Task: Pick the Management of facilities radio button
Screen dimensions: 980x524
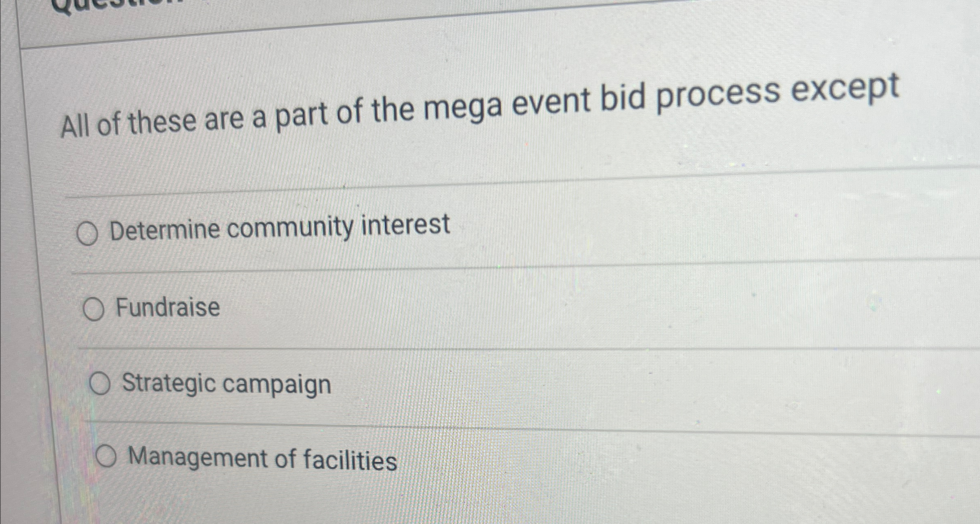Action: click(x=106, y=457)
